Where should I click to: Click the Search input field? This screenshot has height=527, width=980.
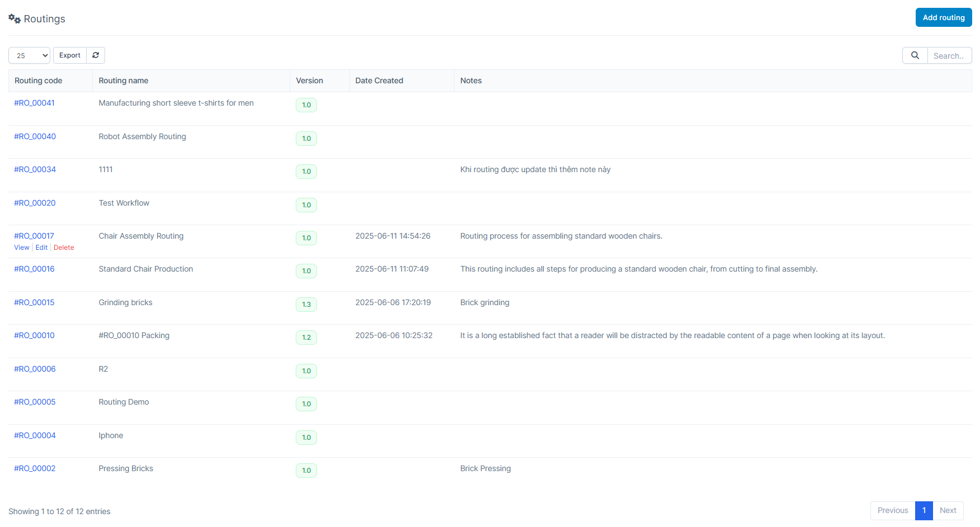point(949,55)
